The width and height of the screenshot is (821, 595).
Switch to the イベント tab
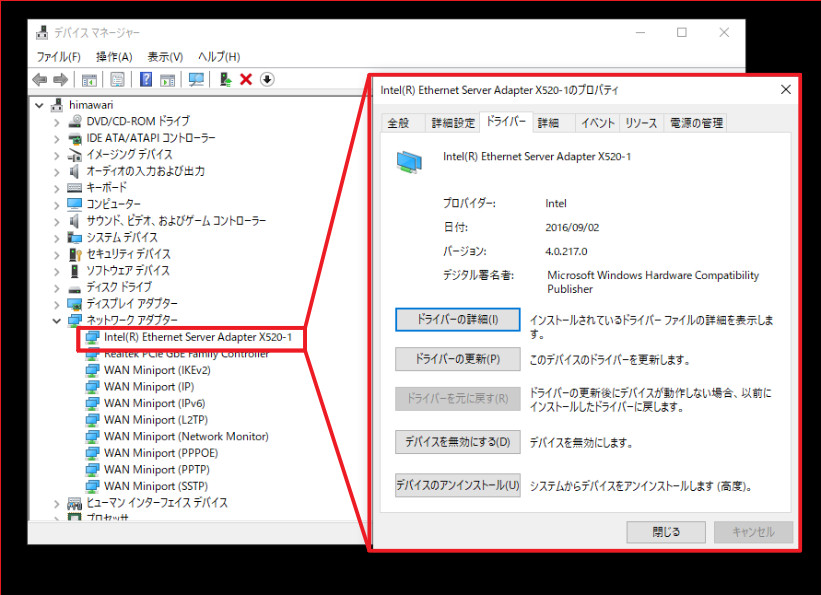[597, 123]
